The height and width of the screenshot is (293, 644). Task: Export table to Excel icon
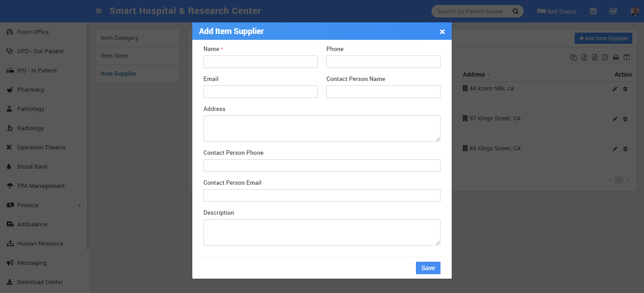click(x=584, y=57)
